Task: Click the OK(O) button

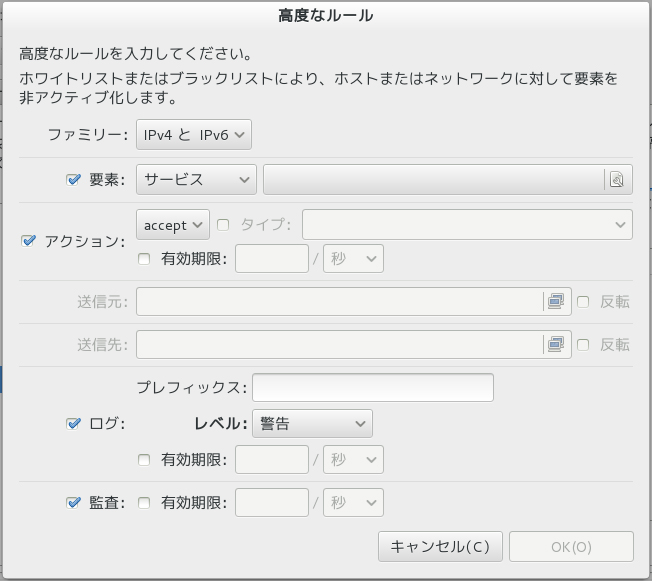Action: coord(571,547)
